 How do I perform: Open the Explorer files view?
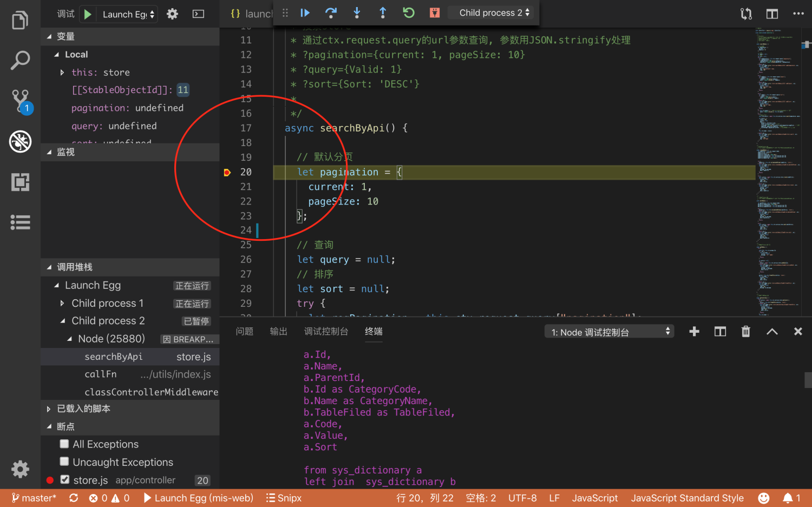[20, 20]
